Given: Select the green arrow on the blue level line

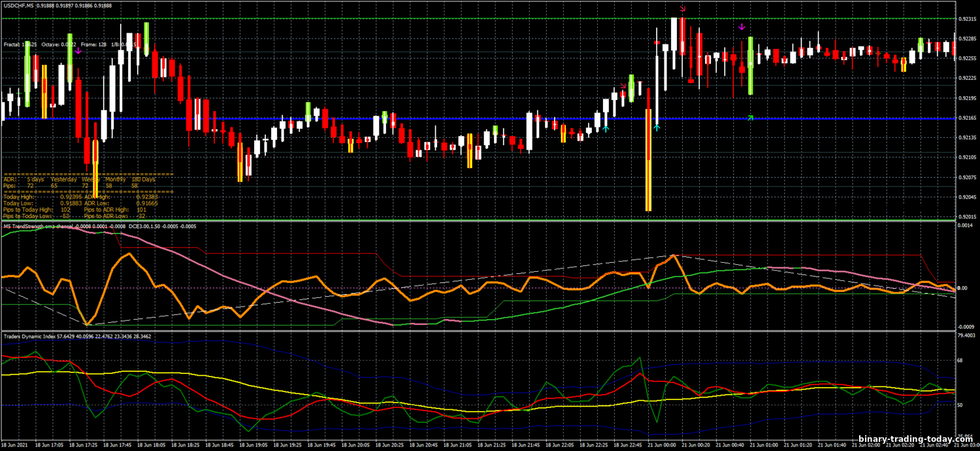Looking at the screenshot, I should point(751,118).
